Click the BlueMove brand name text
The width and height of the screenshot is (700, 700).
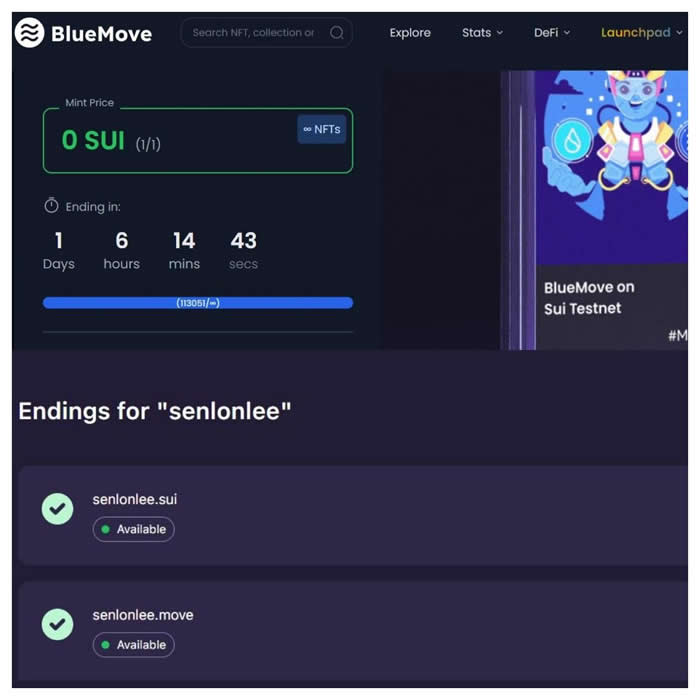(x=101, y=34)
